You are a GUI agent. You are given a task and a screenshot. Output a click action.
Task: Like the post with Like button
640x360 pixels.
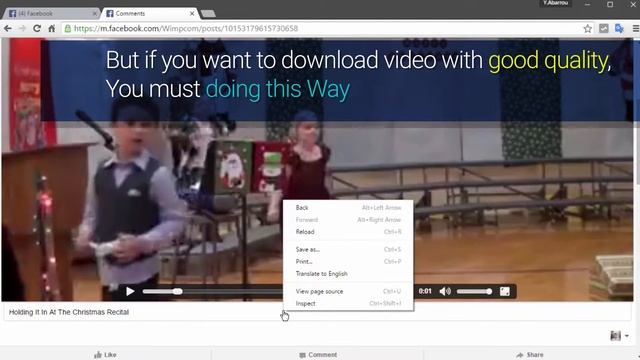point(105,355)
